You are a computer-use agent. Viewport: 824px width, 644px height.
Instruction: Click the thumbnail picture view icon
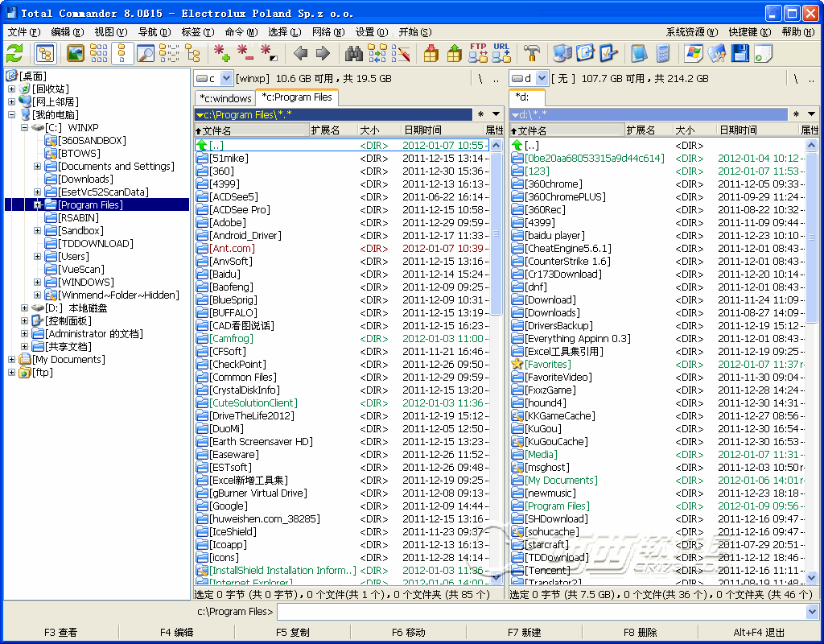coord(75,53)
